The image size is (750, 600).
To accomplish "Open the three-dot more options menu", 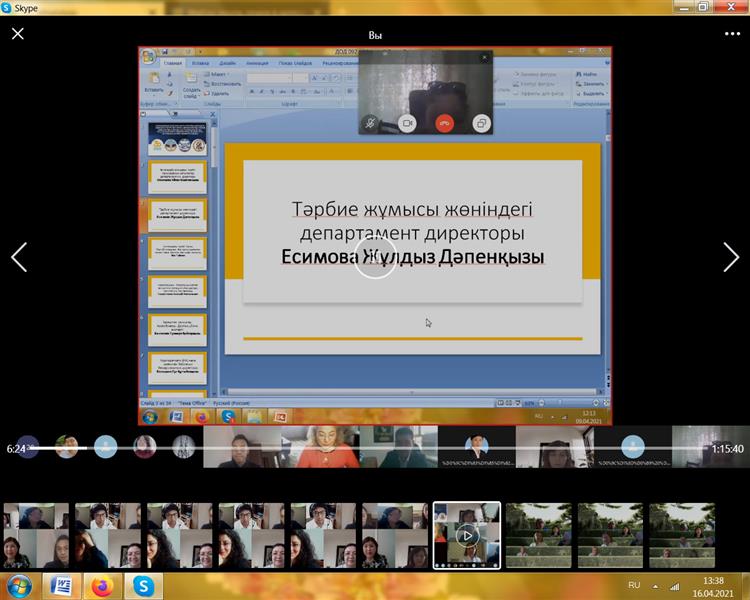I will 732,33.
